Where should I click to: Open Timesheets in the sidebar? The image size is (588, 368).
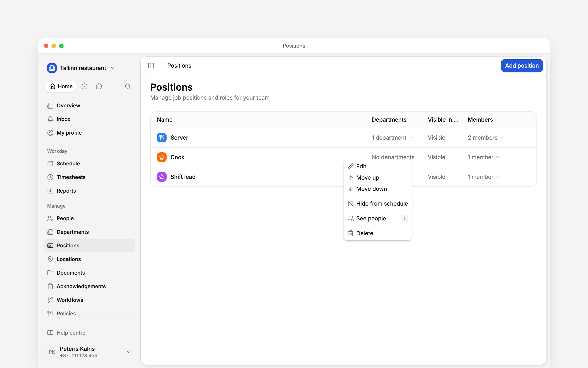89,177
